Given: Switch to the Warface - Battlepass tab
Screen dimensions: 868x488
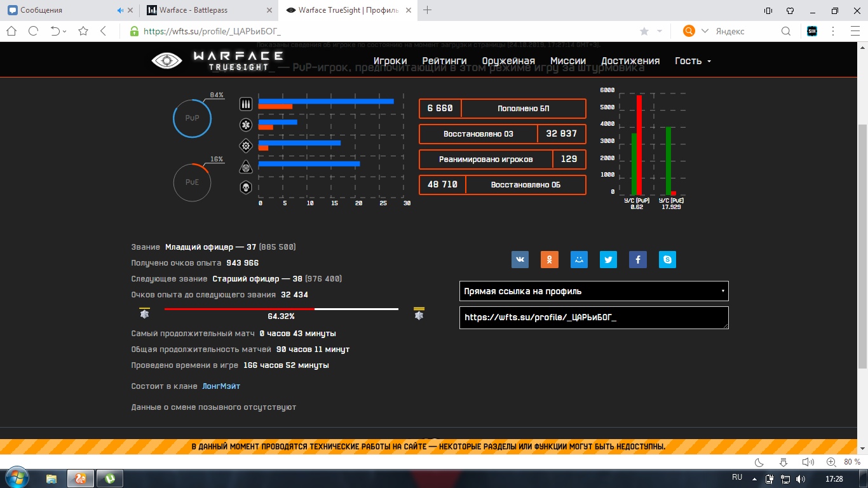Looking at the screenshot, I should 209,10.
